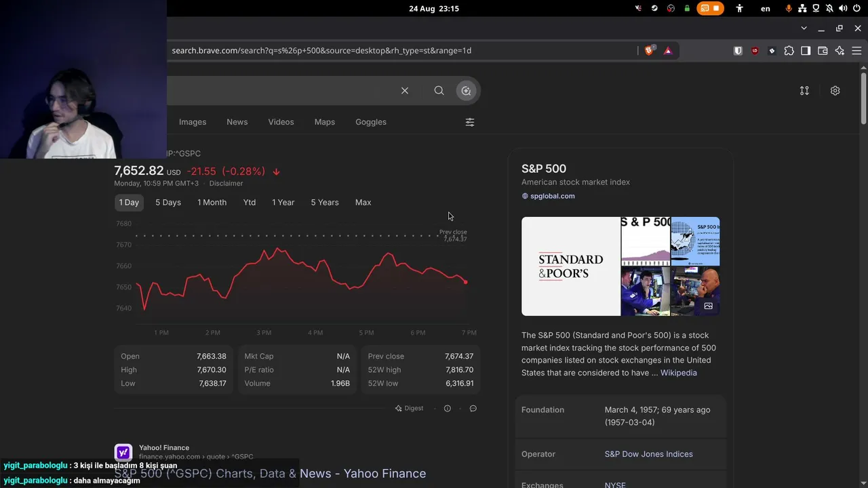Select the Max chart range
Screen dimensions: 868x488
pos(363,203)
